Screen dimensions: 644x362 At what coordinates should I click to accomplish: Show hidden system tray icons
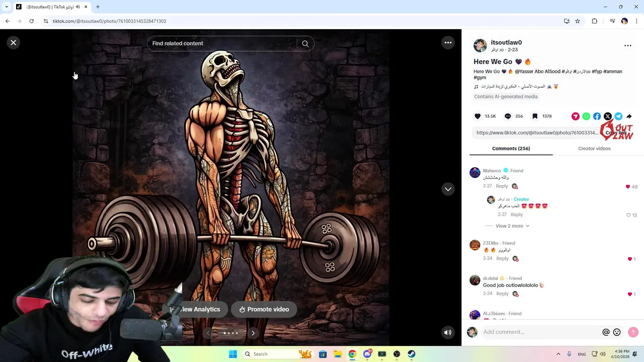pyautogui.click(x=558, y=354)
